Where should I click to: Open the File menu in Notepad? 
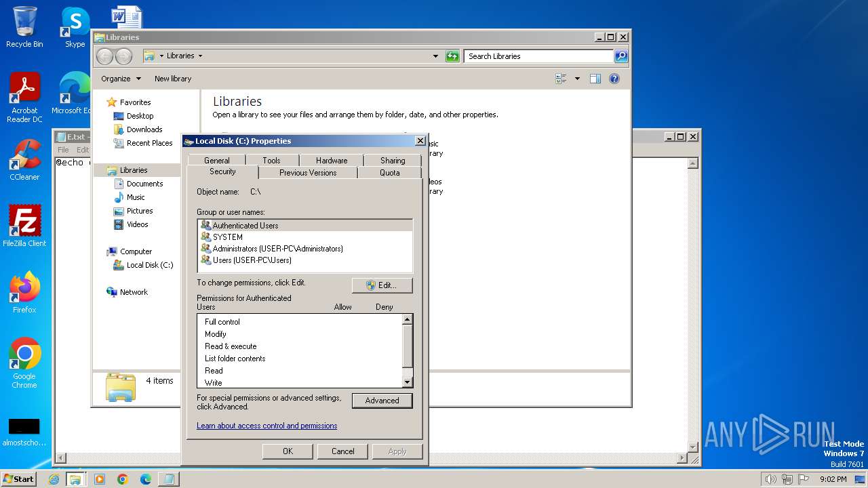[63, 150]
